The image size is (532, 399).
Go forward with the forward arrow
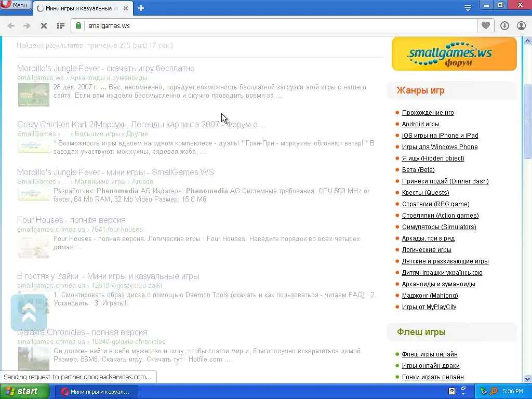tap(27, 26)
